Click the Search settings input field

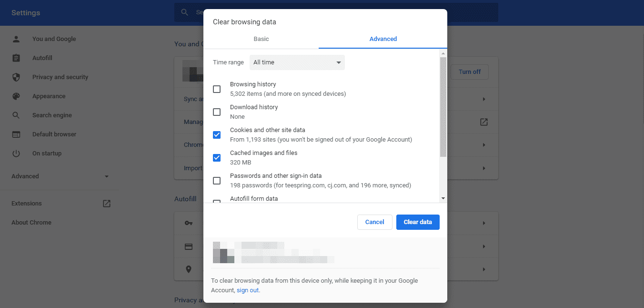point(336,12)
